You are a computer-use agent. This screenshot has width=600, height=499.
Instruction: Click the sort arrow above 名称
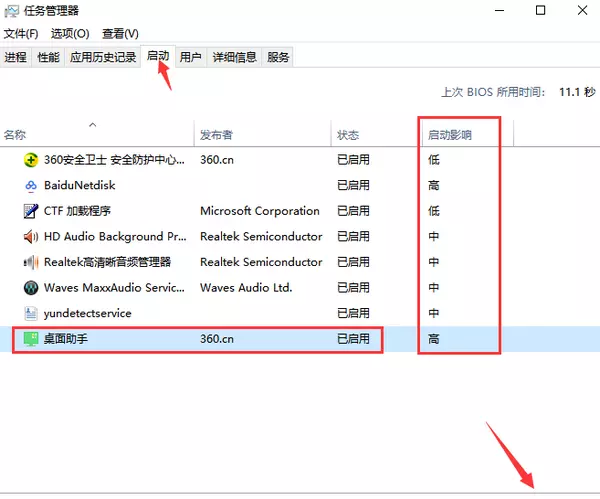coord(93,124)
